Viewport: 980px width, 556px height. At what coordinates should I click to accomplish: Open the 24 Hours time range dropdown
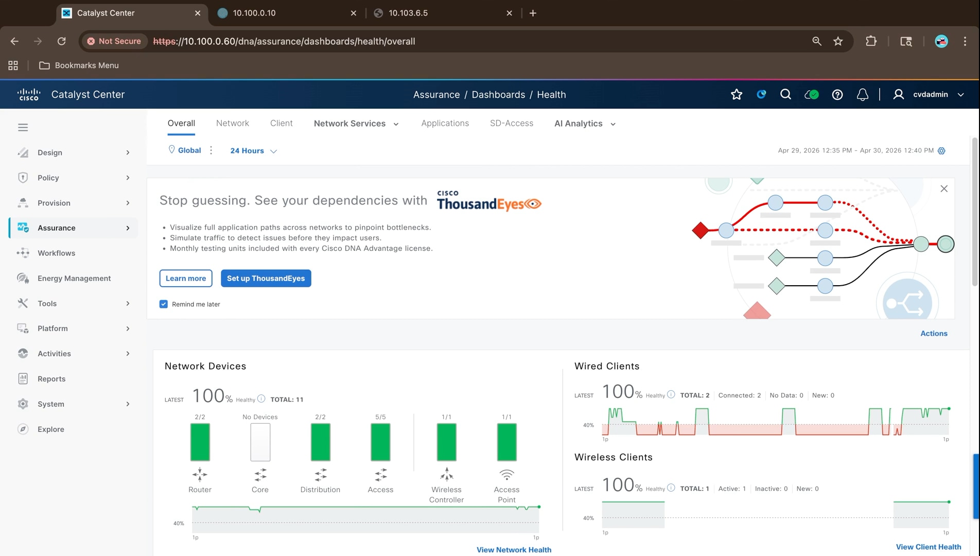point(253,151)
